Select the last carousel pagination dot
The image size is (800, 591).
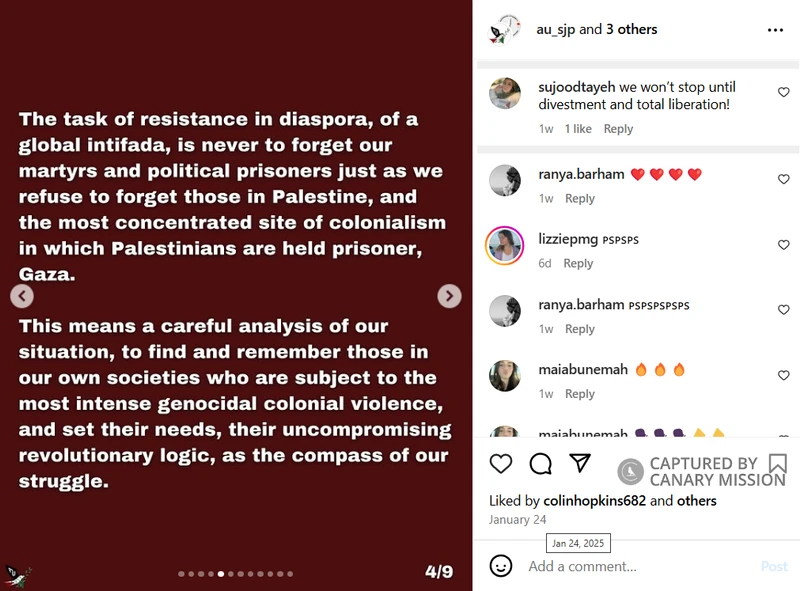(290, 574)
